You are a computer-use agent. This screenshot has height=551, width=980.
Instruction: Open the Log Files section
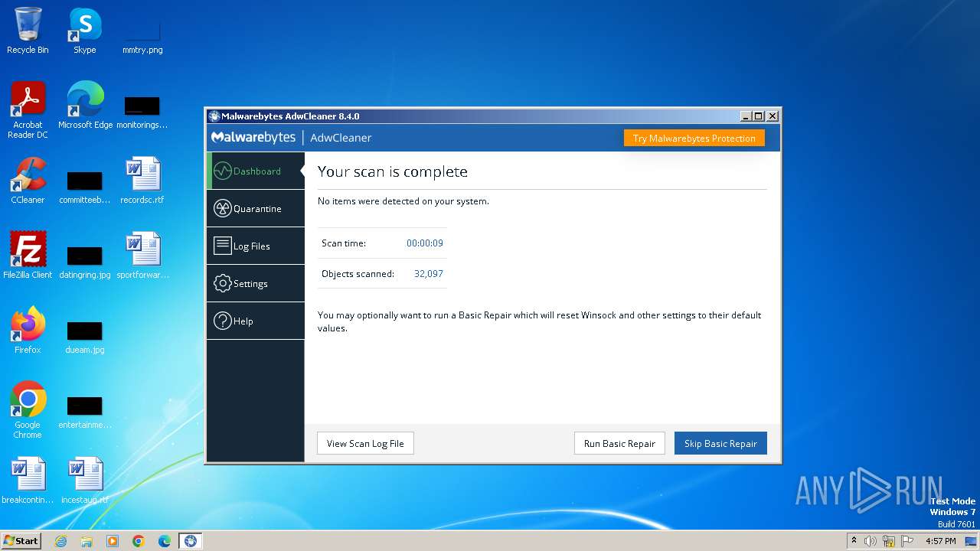256,246
